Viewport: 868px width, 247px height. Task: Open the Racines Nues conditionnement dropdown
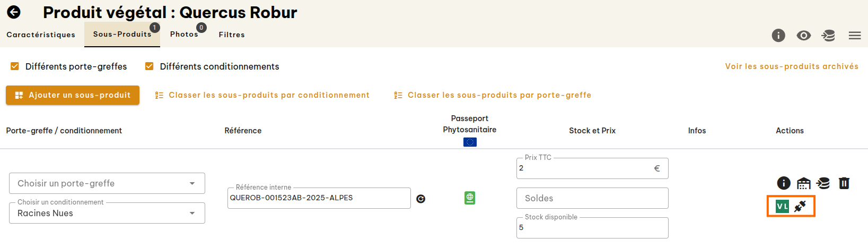point(107,213)
